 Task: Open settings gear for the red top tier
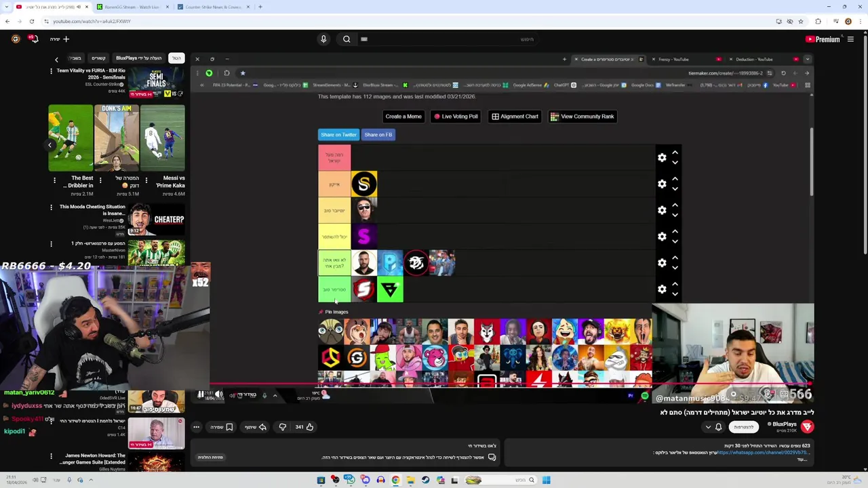tap(662, 158)
